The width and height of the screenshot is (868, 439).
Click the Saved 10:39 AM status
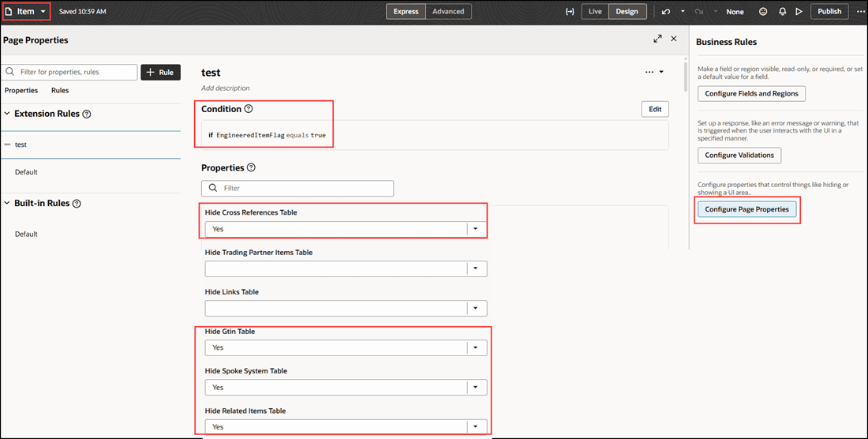[x=83, y=12]
